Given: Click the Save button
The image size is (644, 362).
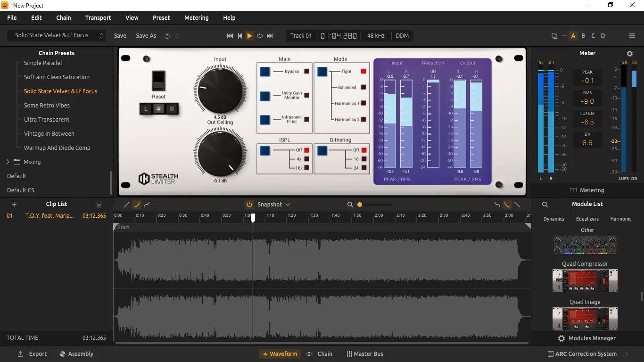Looking at the screenshot, I should [120, 36].
